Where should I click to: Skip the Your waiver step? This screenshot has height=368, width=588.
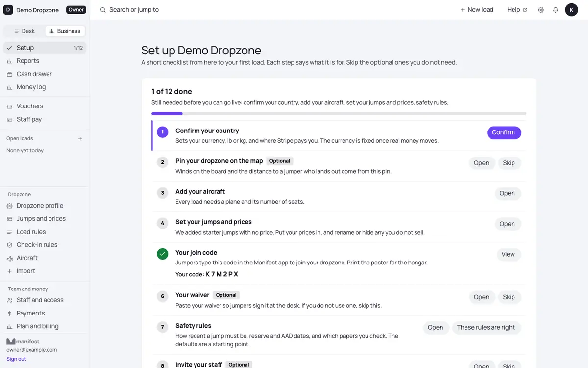tap(509, 297)
